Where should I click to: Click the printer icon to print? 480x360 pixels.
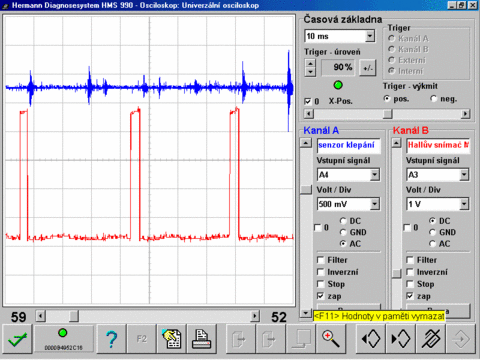(202, 339)
